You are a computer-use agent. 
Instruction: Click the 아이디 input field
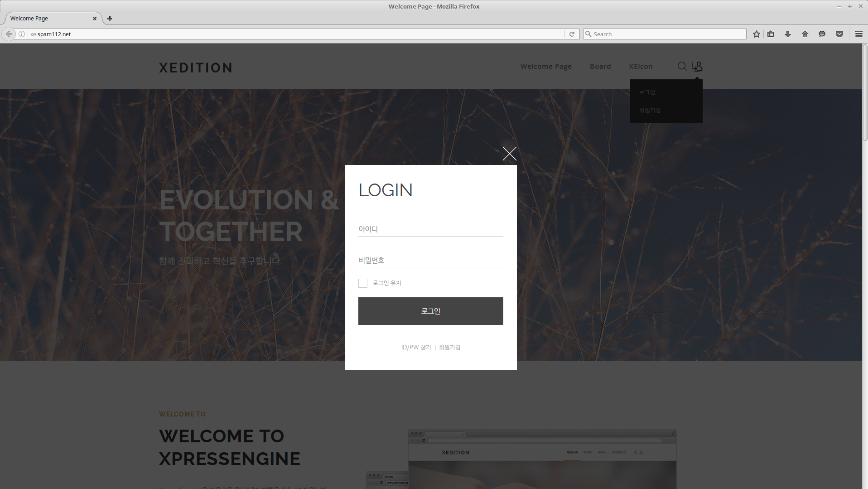pyautogui.click(x=431, y=229)
